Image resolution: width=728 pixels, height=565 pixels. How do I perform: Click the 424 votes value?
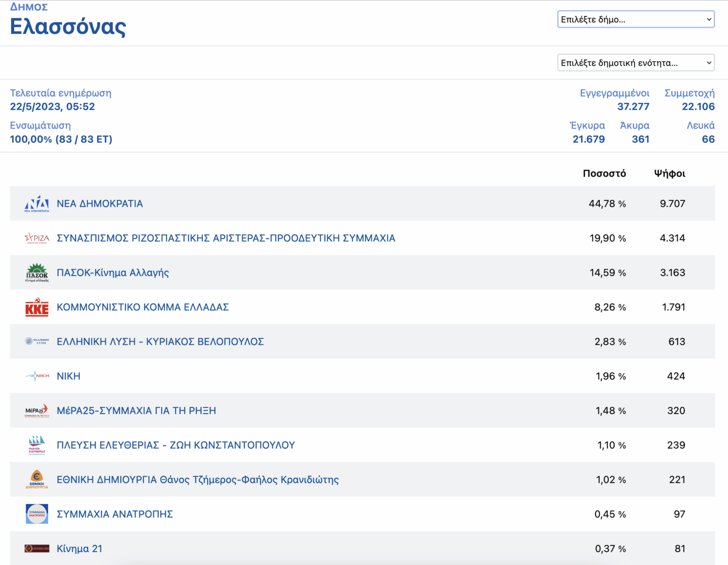(x=676, y=376)
